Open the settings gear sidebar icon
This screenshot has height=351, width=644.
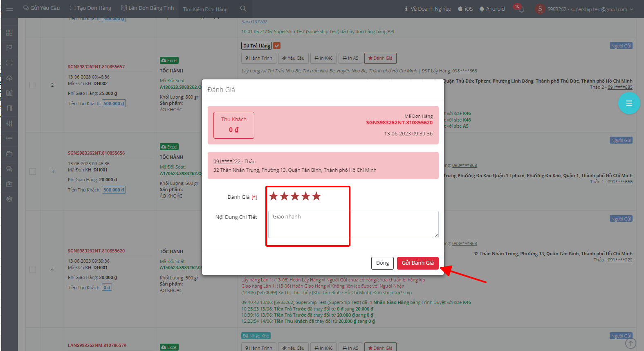point(9,199)
